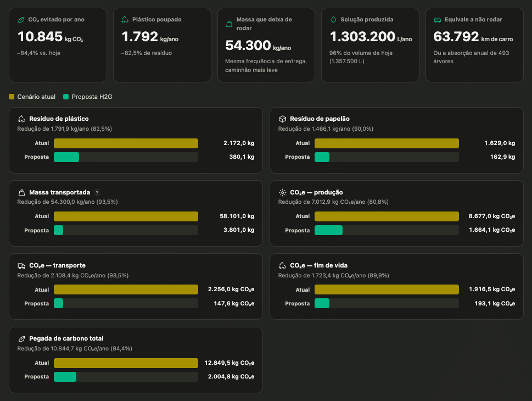Click the Proposta H2G legend label
This screenshot has width=532, height=401.
click(92, 97)
